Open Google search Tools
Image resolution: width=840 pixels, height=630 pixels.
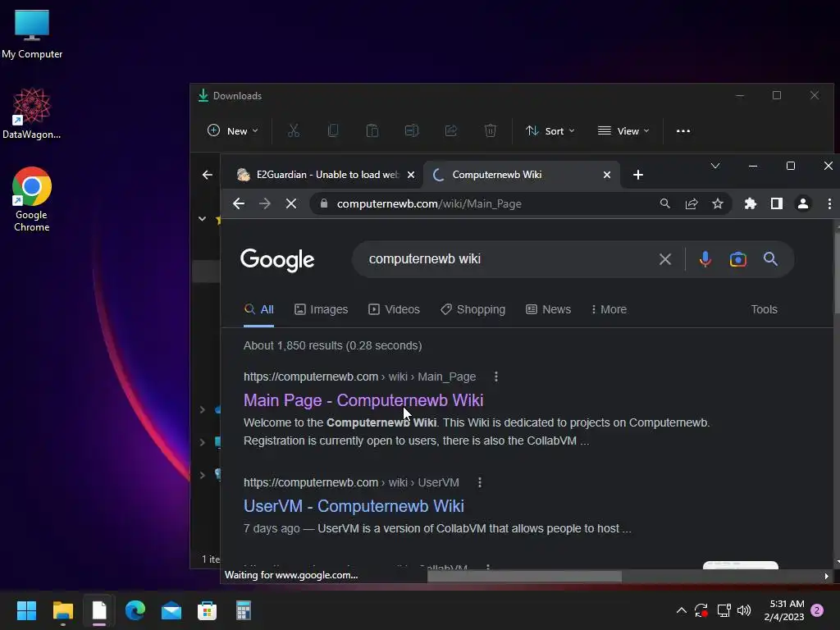tap(764, 309)
